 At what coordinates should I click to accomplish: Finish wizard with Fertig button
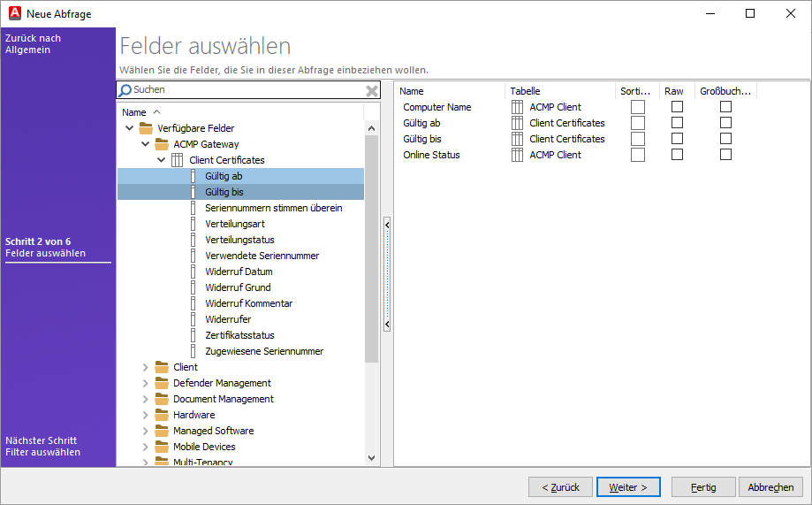pos(703,487)
